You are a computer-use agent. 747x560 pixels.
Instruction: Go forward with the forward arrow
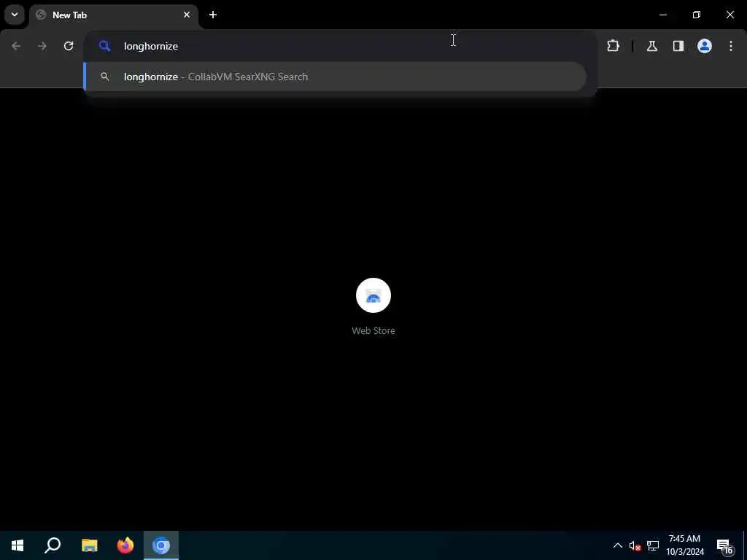point(42,46)
